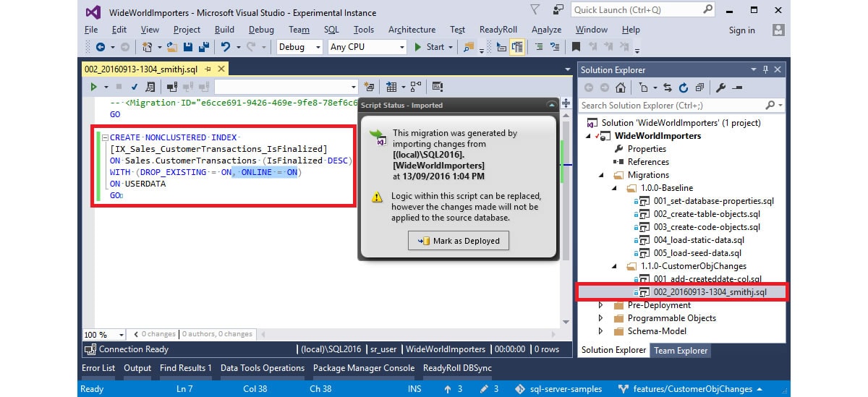Click the Connect icon in SQL editor toolbar

[x=172, y=87]
